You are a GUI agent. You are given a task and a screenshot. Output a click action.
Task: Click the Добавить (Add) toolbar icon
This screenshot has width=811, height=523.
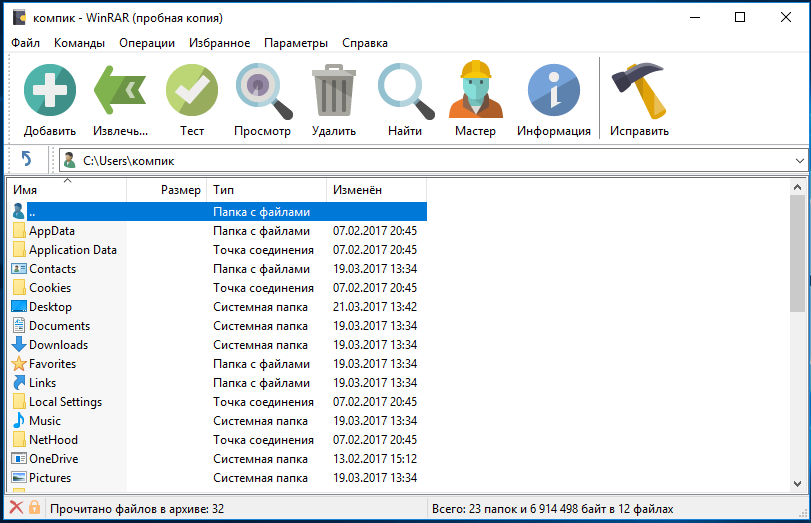point(50,90)
